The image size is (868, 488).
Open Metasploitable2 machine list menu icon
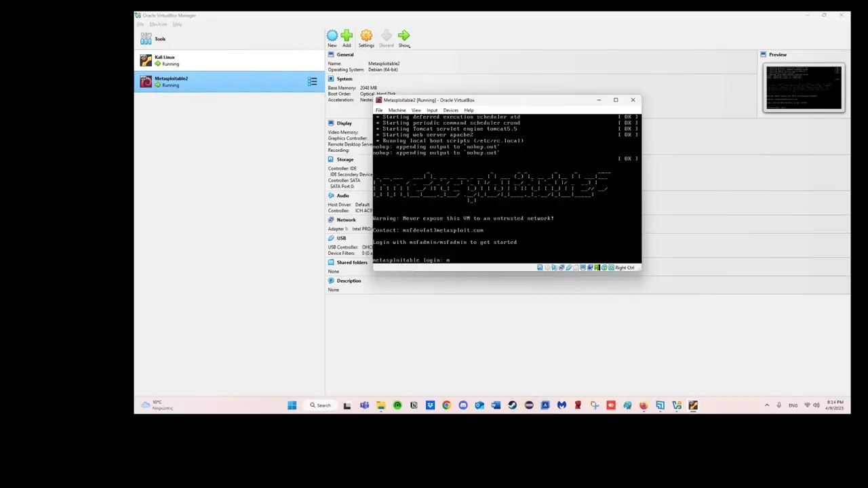(313, 81)
